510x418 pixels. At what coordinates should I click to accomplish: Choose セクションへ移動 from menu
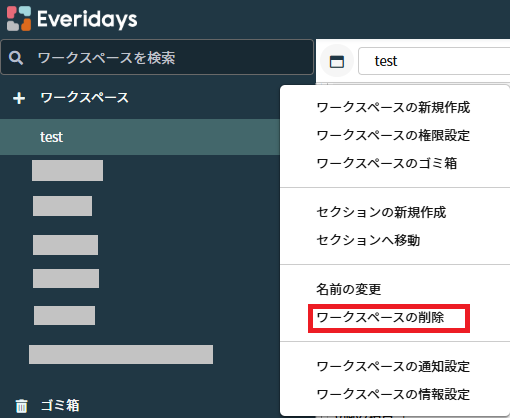pyautogui.click(x=368, y=240)
